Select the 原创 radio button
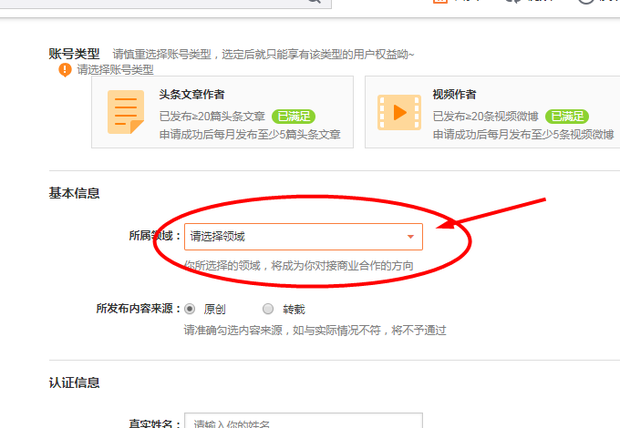620x428 pixels. click(189, 309)
